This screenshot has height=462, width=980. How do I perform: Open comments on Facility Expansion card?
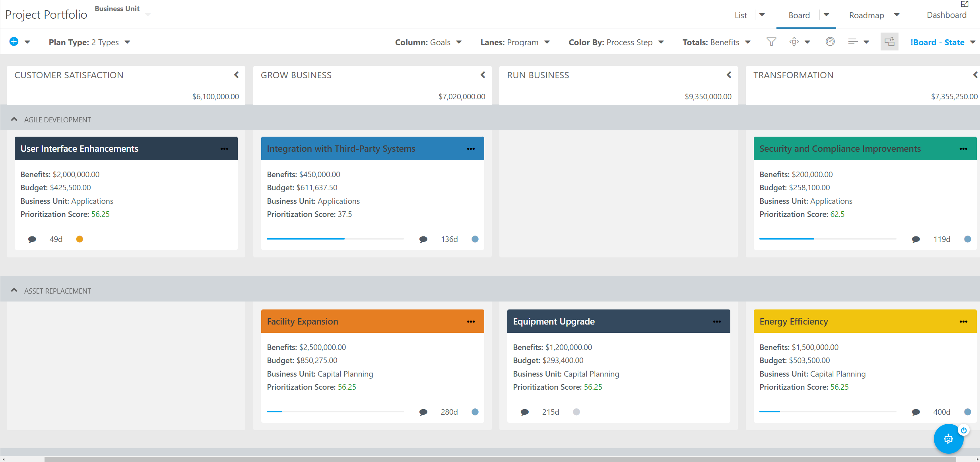pyautogui.click(x=423, y=412)
